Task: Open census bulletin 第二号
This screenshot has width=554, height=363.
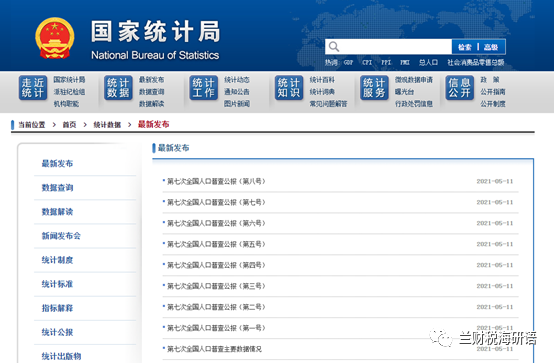Action: (216, 307)
